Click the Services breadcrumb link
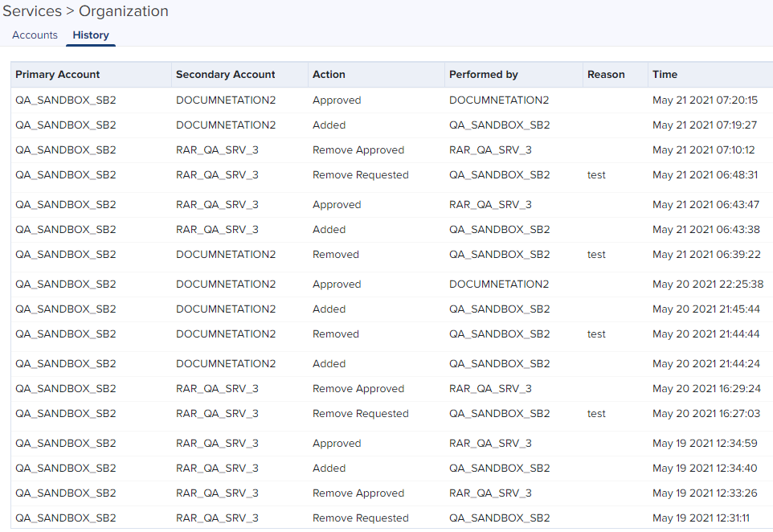 pyautogui.click(x=32, y=11)
